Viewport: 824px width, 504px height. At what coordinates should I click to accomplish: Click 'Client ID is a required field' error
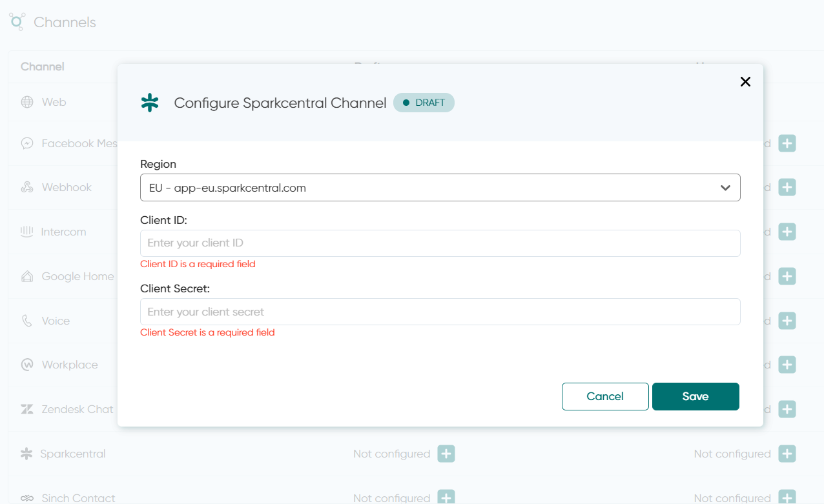(198, 264)
